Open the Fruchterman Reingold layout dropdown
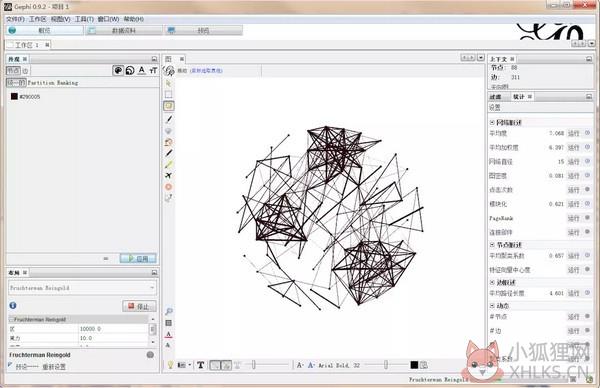This screenshot has height=388, width=600. coord(82,288)
